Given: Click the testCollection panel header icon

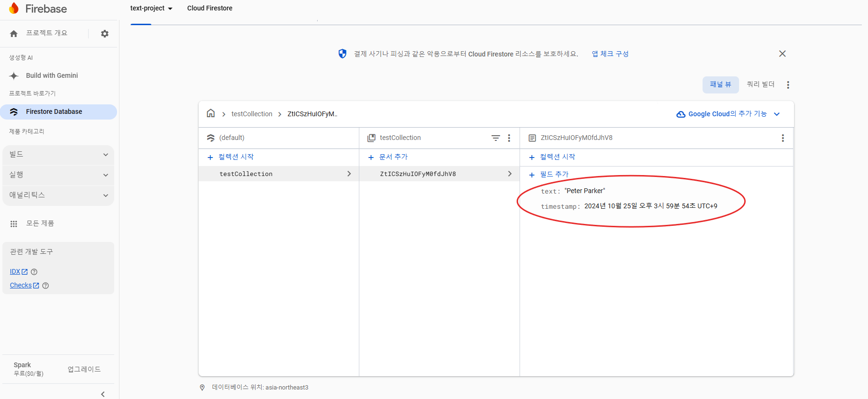Looking at the screenshot, I should pos(372,138).
